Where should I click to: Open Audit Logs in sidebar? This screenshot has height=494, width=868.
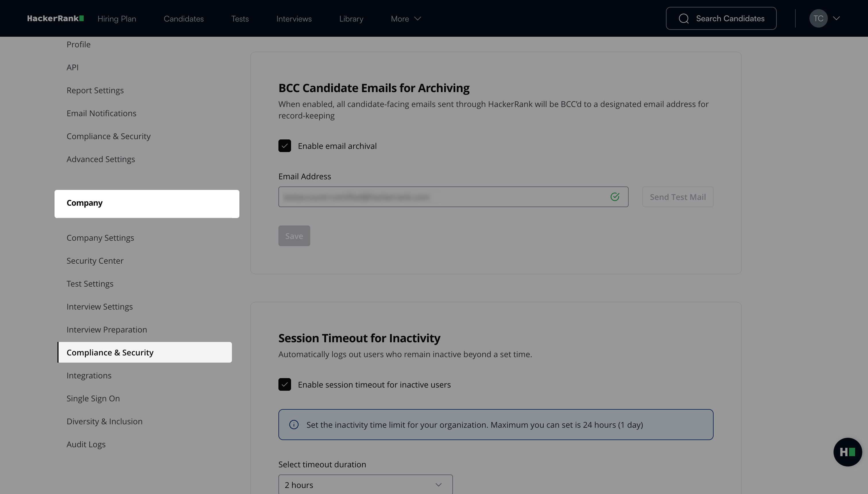tap(86, 444)
